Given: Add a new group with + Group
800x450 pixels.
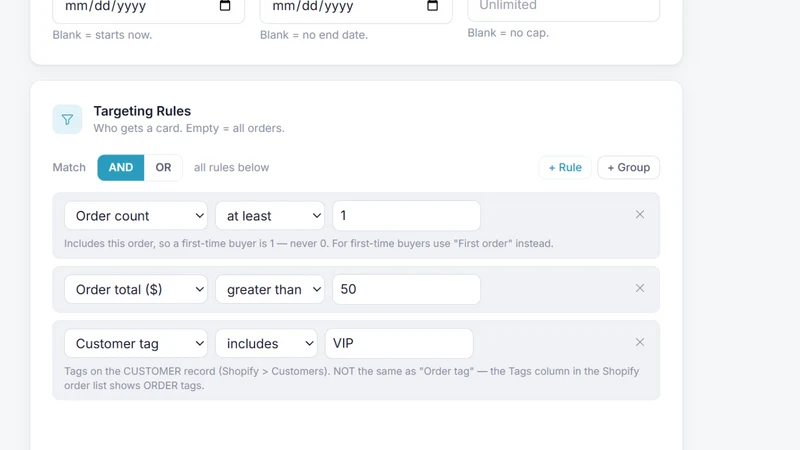Looking at the screenshot, I should click(x=629, y=167).
